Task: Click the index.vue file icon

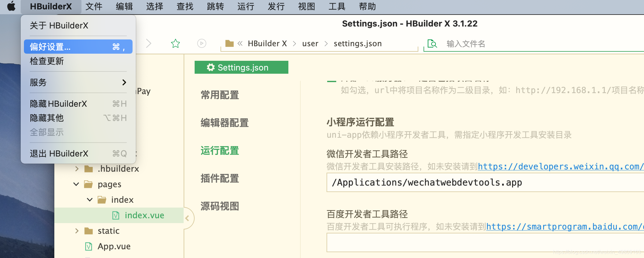Action: [116, 215]
